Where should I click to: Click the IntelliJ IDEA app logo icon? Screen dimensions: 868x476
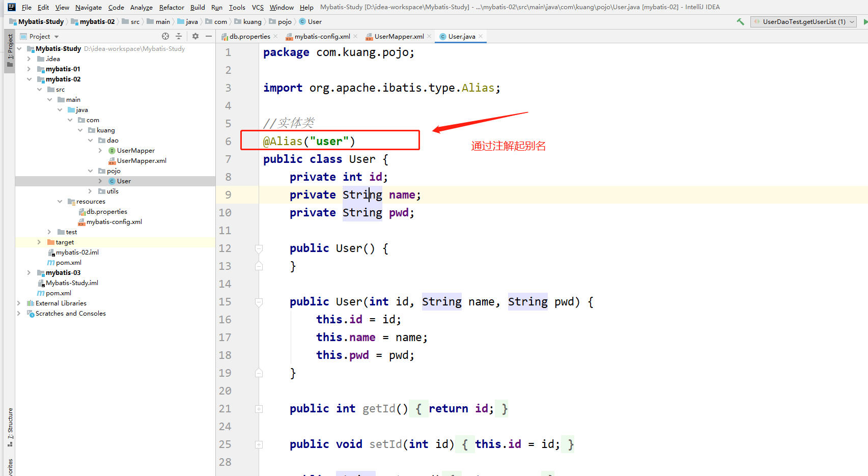click(x=11, y=7)
